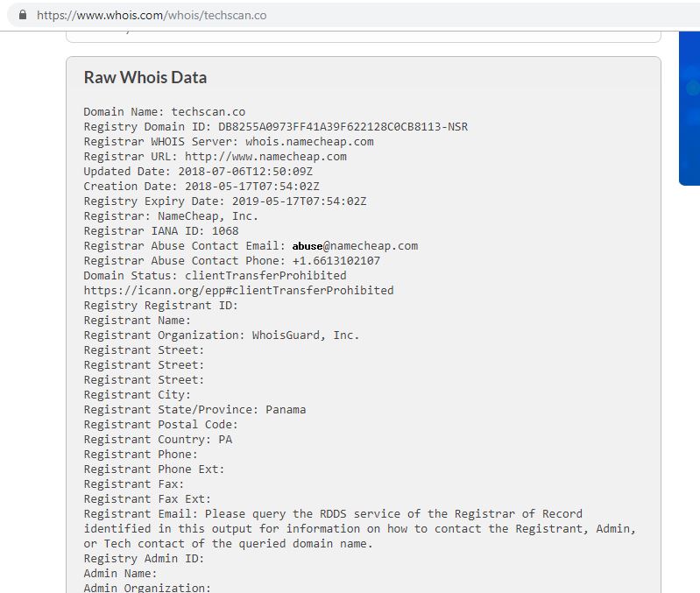This screenshot has width=700, height=593.
Task: Click the Registrar IANA ID 1068 line
Action: [x=160, y=230]
